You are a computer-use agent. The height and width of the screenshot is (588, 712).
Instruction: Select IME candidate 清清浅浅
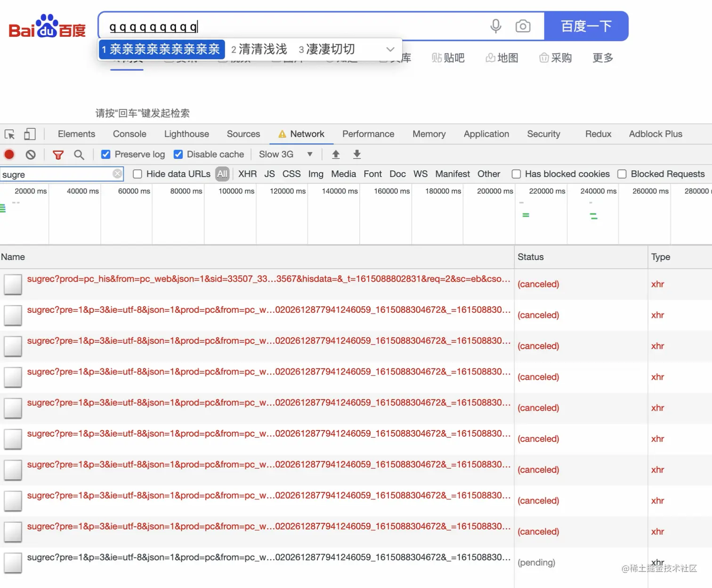click(x=259, y=49)
